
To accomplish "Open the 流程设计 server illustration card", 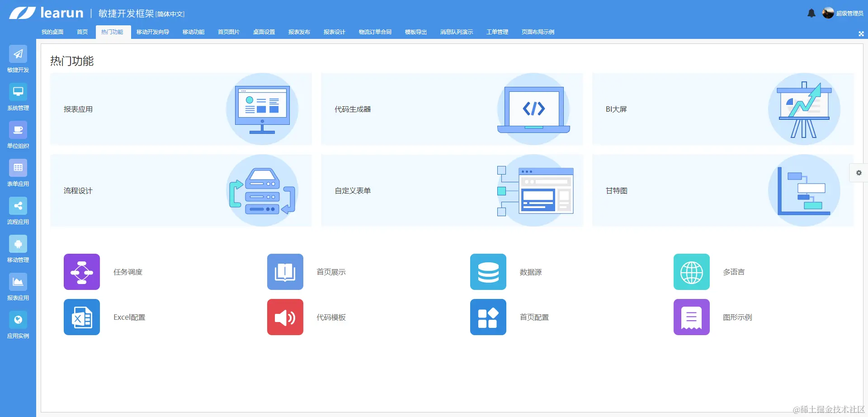I will (181, 190).
